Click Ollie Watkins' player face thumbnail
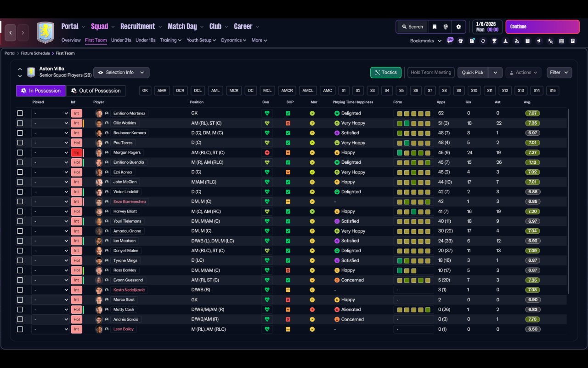 (x=99, y=123)
